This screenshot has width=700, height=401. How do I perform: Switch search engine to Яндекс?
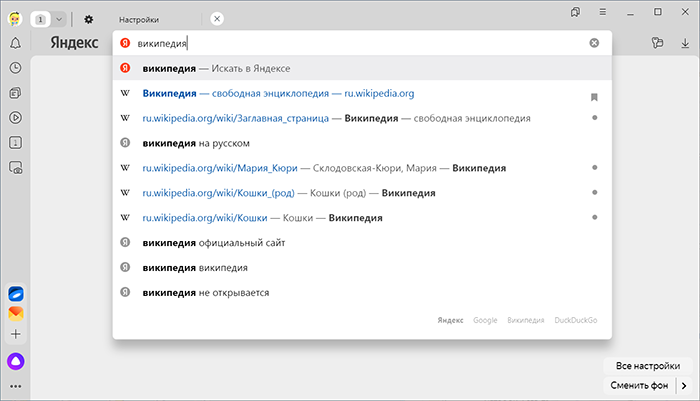pos(450,320)
